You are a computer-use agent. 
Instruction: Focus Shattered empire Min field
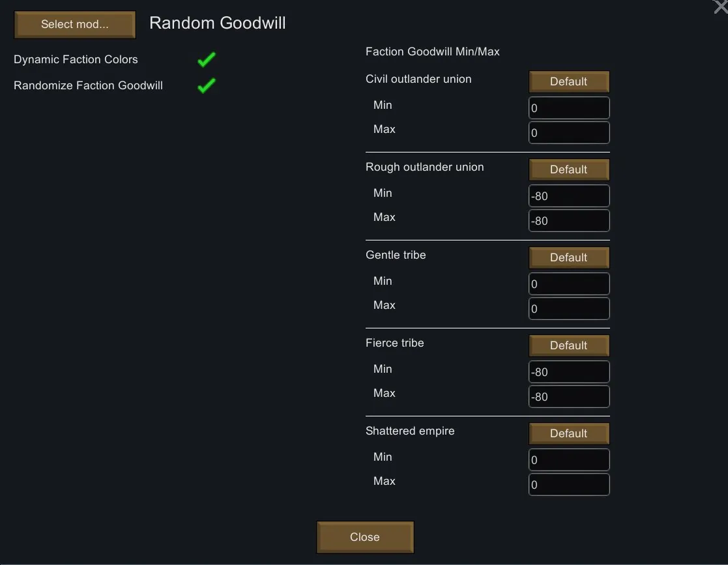[x=568, y=460]
